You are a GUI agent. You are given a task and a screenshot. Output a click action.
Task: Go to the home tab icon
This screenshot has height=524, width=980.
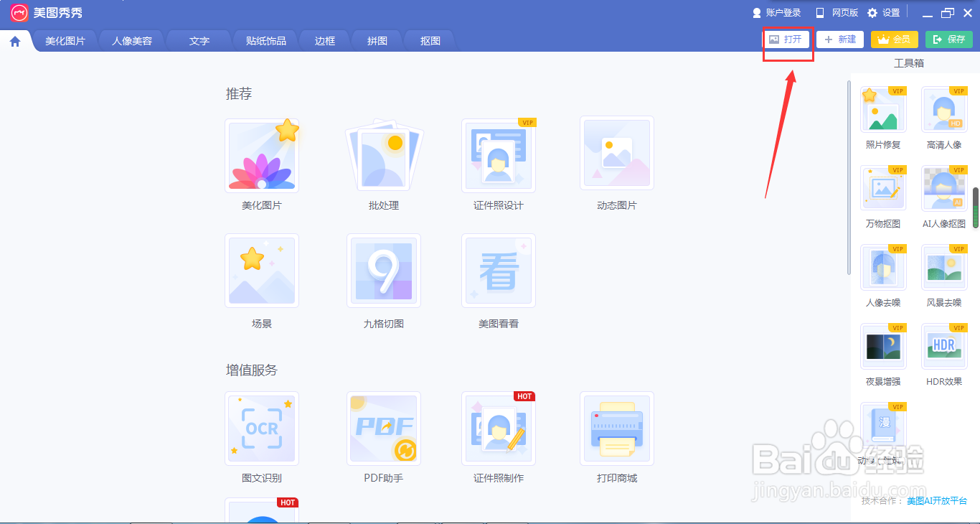(x=15, y=42)
